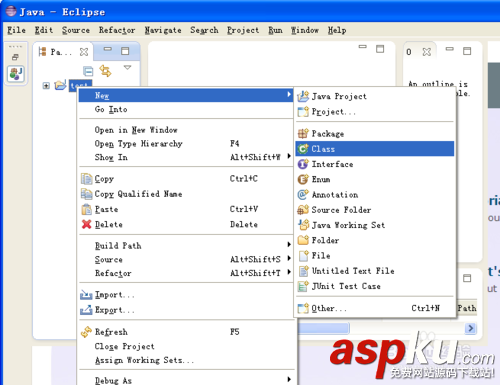The width and height of the screenshot is (500, 385).
Task: Toggle Link with Editor arrows icon
Action: coord(105,71)
